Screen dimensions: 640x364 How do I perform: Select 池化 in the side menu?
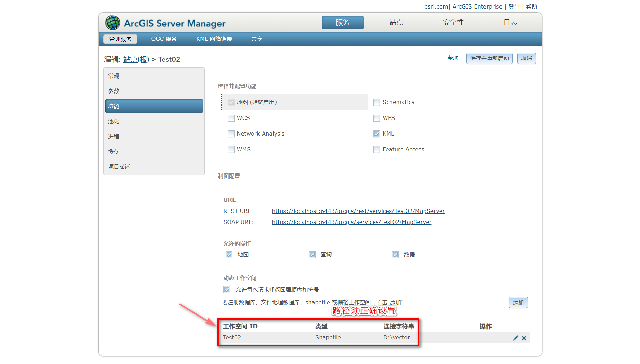tap(154, 121)
